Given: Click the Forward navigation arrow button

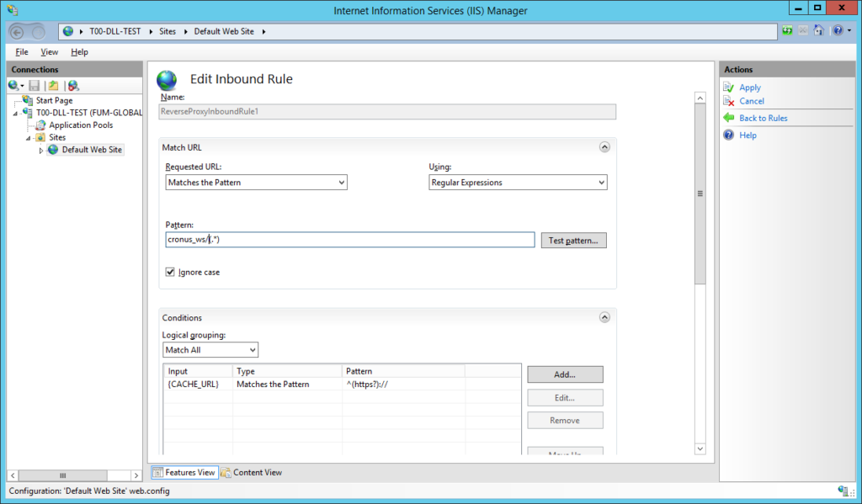Looking at the screenshot, I should pos(38,32).
